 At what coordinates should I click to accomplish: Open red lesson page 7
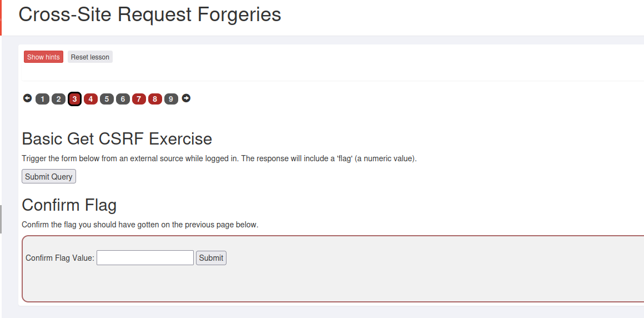(139, 99)
